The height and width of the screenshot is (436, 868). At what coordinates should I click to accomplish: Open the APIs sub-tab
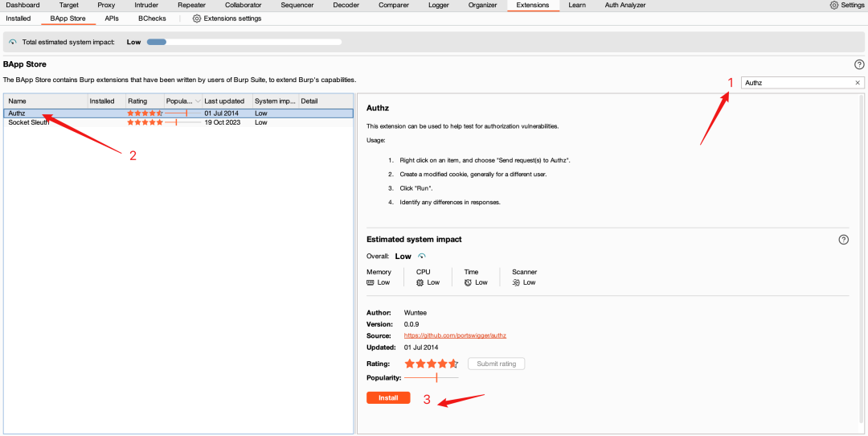click(112, 19)
